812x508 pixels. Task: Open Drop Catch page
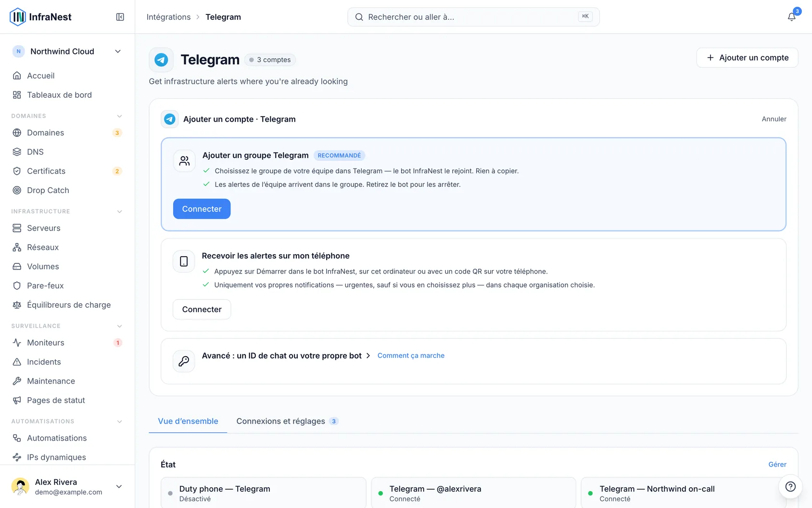[x=67, y=190]
